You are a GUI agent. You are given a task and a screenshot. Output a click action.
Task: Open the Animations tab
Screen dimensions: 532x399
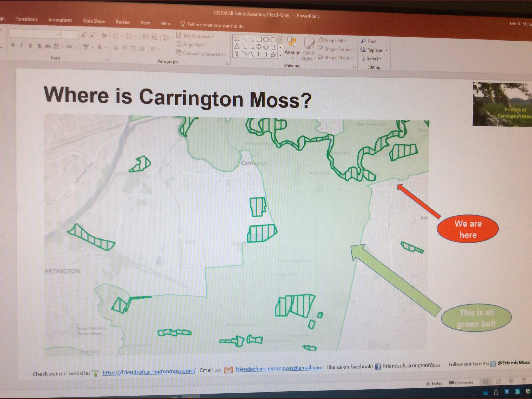(x=60, y=20)
